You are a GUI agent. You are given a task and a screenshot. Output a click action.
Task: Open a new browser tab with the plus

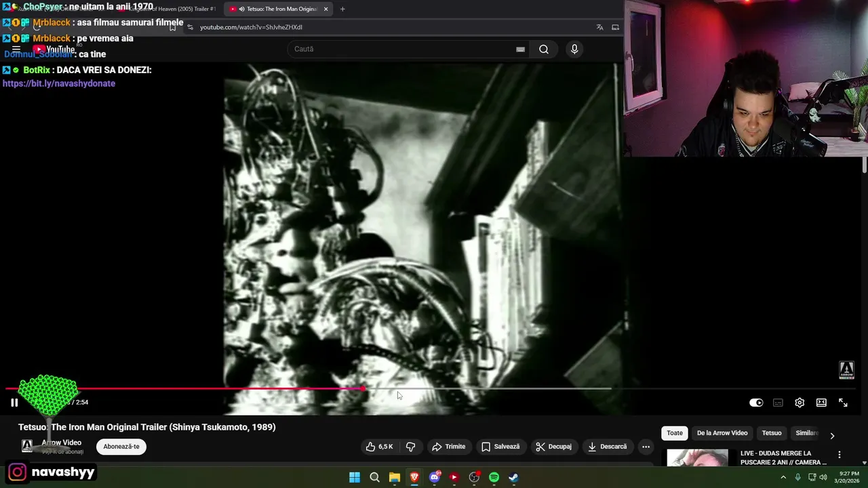point(342,9)
